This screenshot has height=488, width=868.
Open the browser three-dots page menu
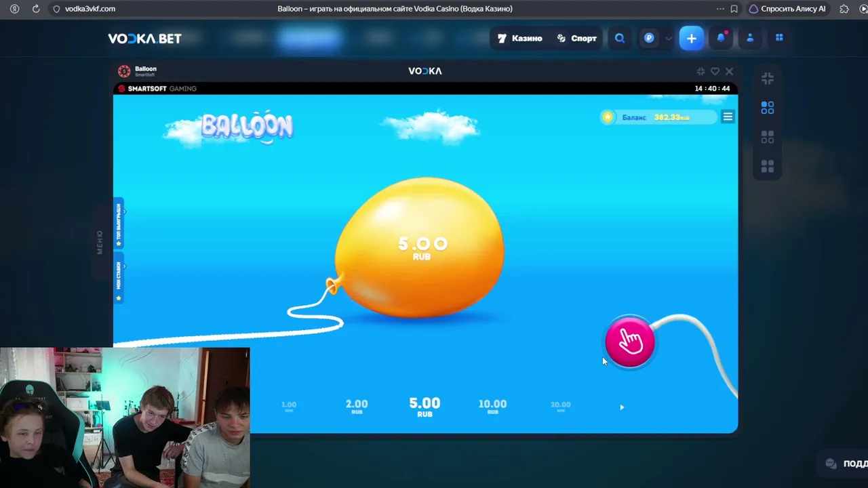click(720, 9)
